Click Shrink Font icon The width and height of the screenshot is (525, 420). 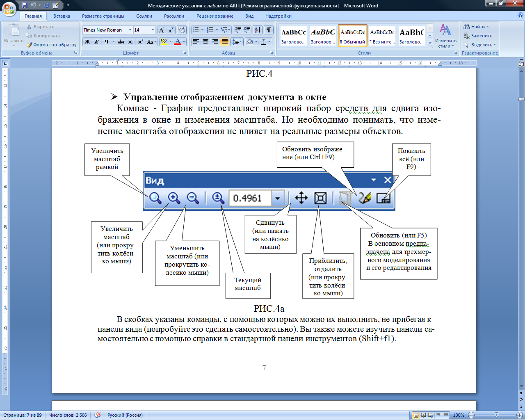[171, 30]
